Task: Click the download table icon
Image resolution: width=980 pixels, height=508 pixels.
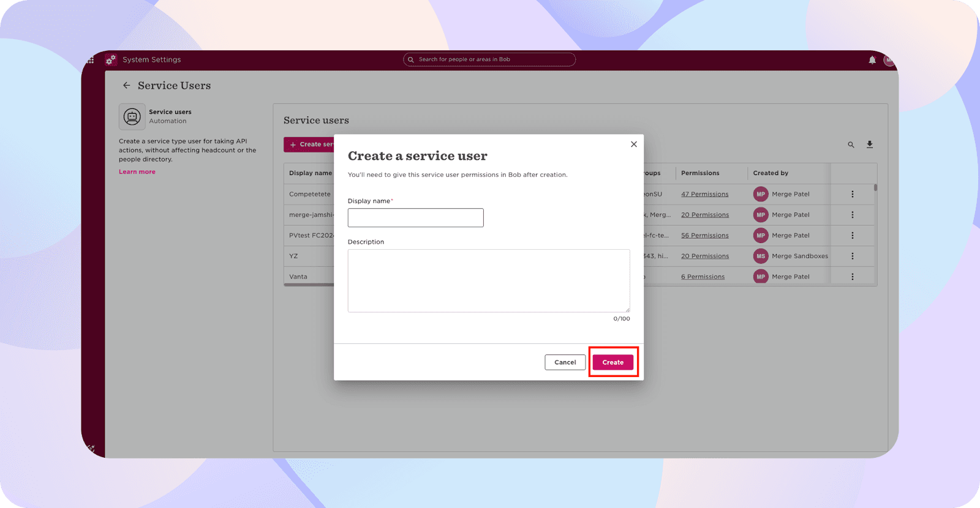Action: (x=870, y=144)
